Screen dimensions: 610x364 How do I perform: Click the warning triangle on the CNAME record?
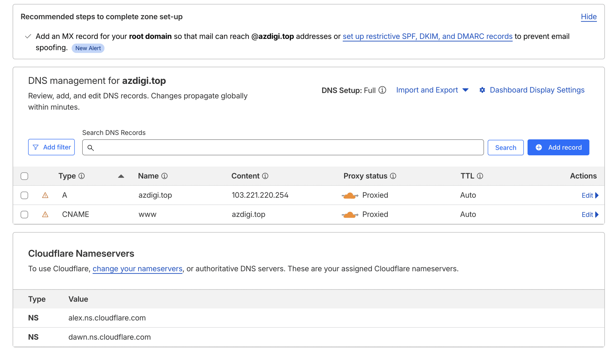pos(45,214)
